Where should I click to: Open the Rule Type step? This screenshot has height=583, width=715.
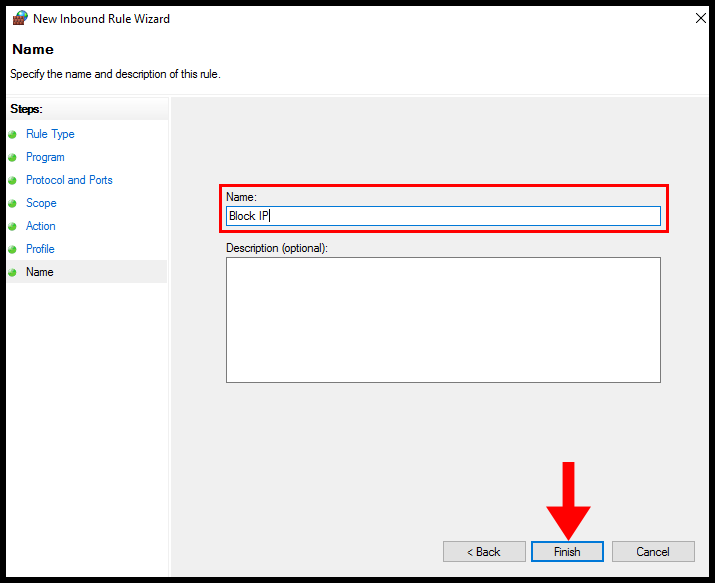pos(50,134)
